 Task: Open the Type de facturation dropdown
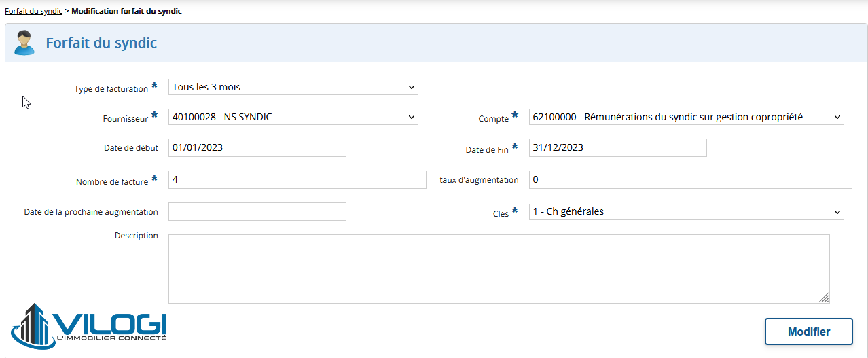pyautogui.click(x=293, y=87)
